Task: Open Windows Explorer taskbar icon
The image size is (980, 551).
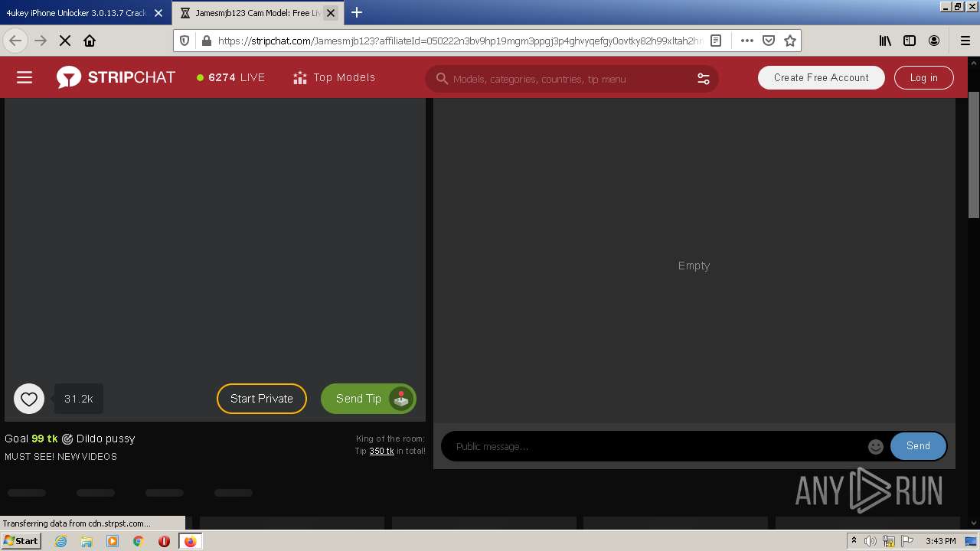Action: point(87,541)
